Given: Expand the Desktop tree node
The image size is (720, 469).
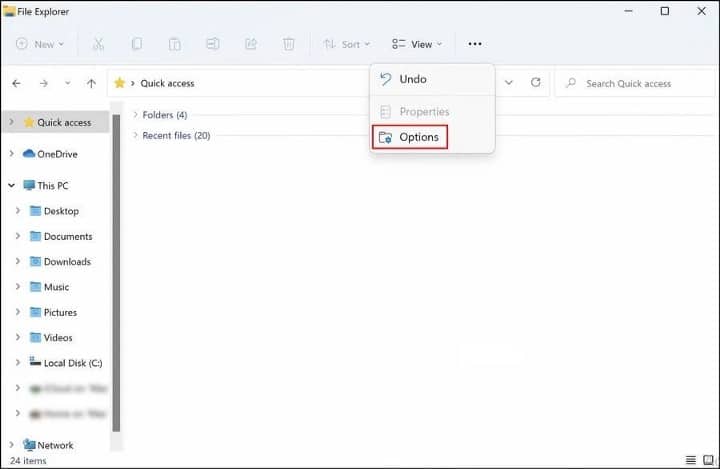Looking at the screenshot, I should click(x=18, y=210).
